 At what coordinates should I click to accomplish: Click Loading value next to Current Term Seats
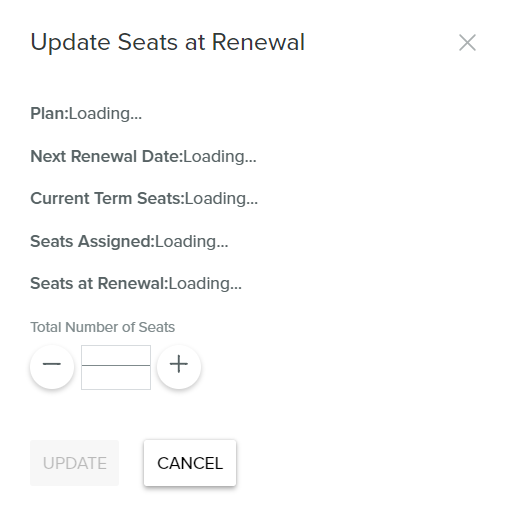point(221,199)
